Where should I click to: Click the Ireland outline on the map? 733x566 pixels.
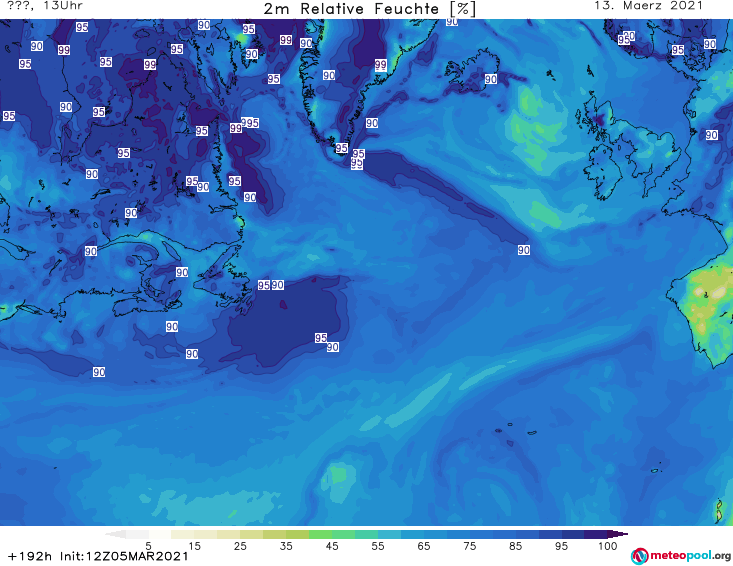pyautogui.click(x=603, y=171)
